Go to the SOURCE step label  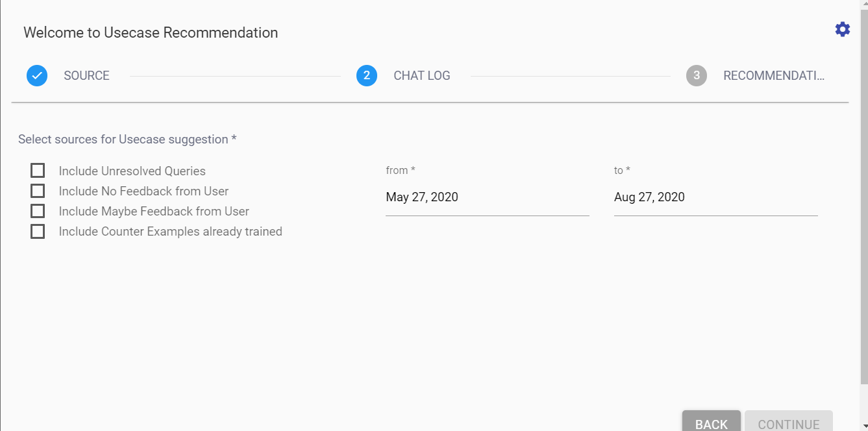86,76
